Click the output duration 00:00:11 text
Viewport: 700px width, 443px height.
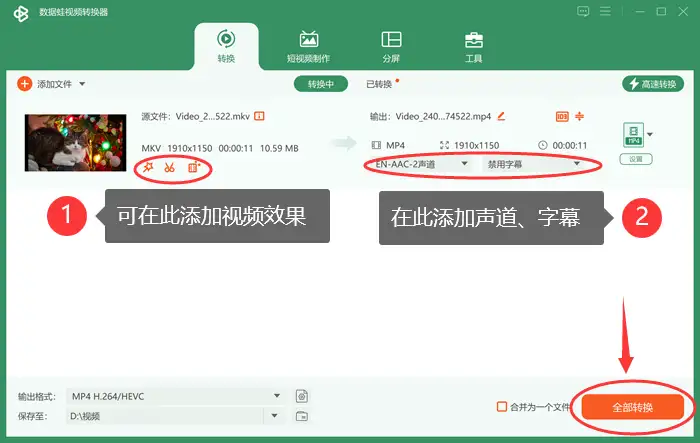pyautogui.click(x=570, y=145)
